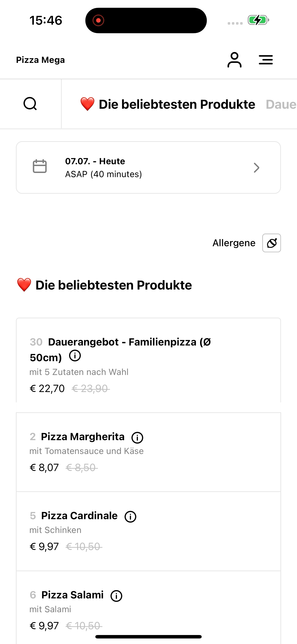Select Pizza Margherita product for € 8,07
Image resolution: width=297 pixels, height=644 pixels.
[x=148, y=452]
